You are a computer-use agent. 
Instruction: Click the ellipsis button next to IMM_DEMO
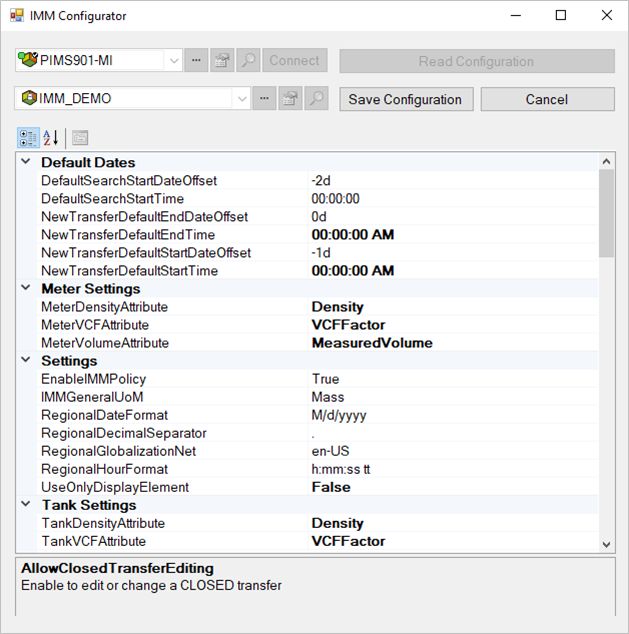tap(264, 98)
